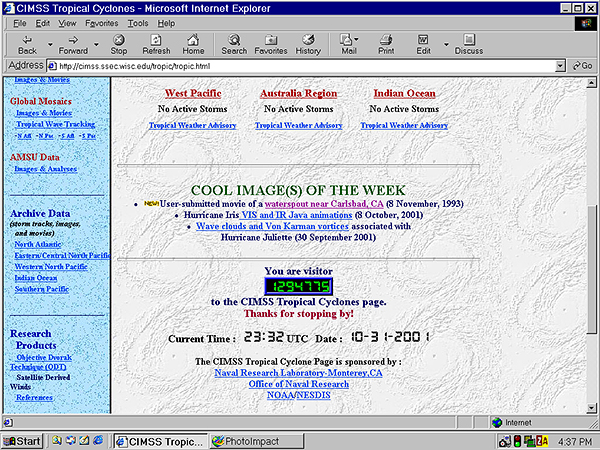Screen dimensions: 600x450
Task: Stop loading the page
Action: coord(119,42)
